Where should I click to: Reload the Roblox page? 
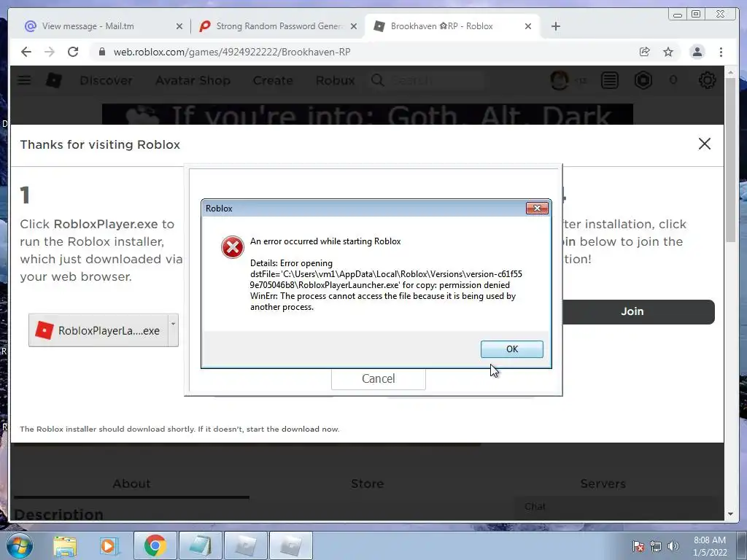72,52
